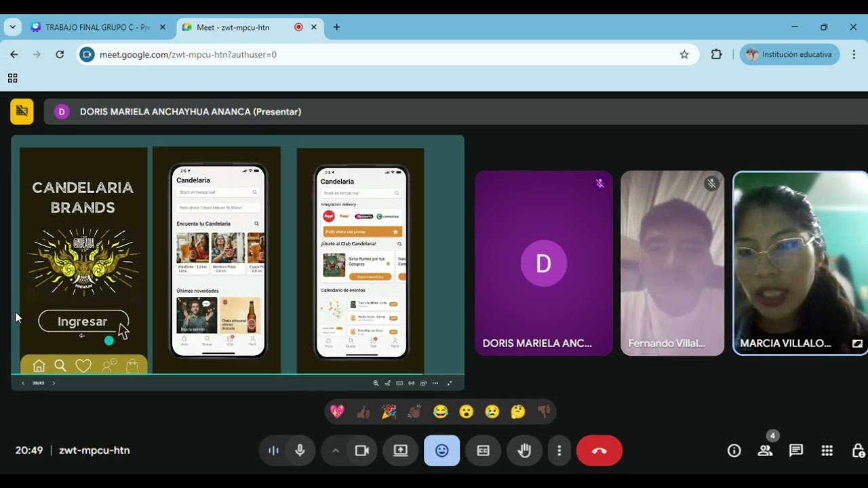Advance to next slide in presentation
The image size is (868, 488).
click(x=54, y=383)
